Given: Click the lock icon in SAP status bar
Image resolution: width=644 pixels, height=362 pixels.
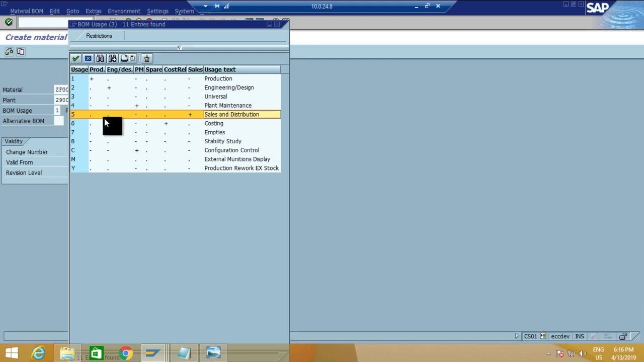Looking at the screenshot, I should click(623, 336).
